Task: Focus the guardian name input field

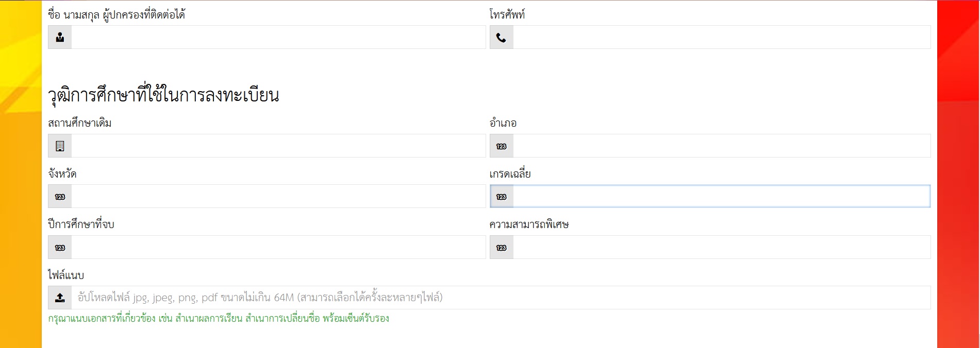Action: [x=278, y=37]
